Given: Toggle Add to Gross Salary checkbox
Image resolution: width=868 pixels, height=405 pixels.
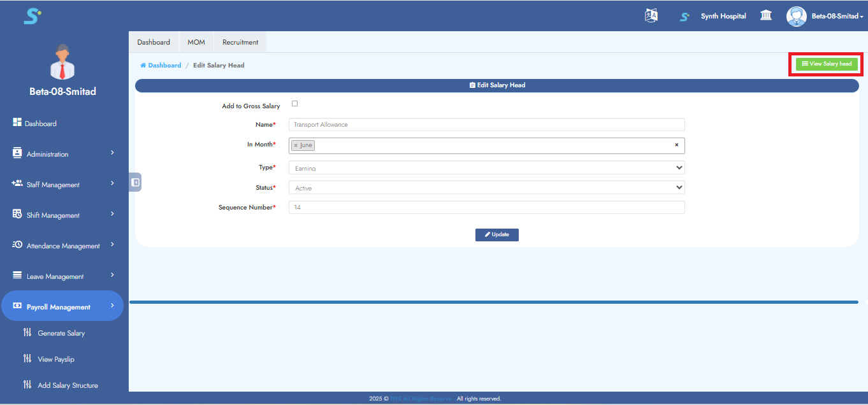Looking at the screenshot, I should tap(294, 104).
